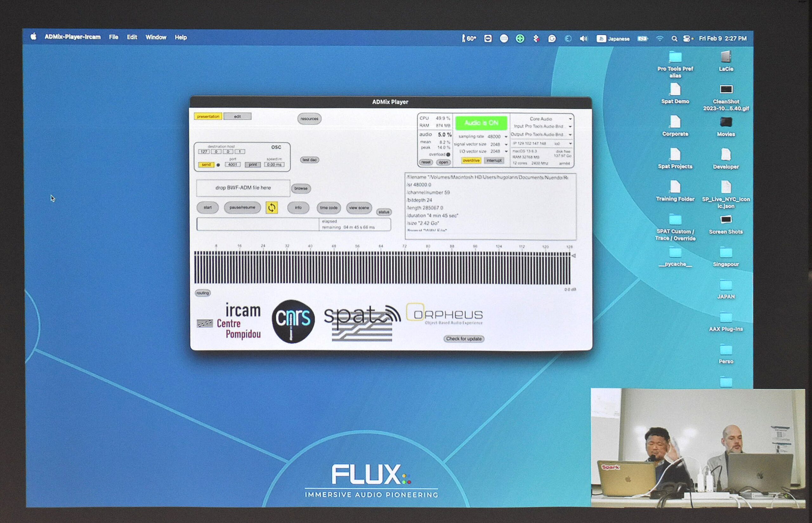Toggle the OSC print option
Screen dimensions: 812x523
[253, 165]
